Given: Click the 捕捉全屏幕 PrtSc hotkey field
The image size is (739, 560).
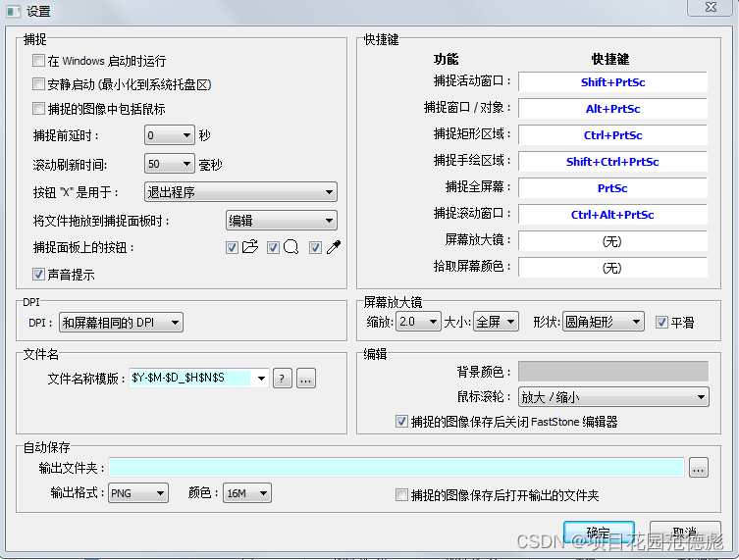Looking at the screenshot, I should click(x=612, y=188).
